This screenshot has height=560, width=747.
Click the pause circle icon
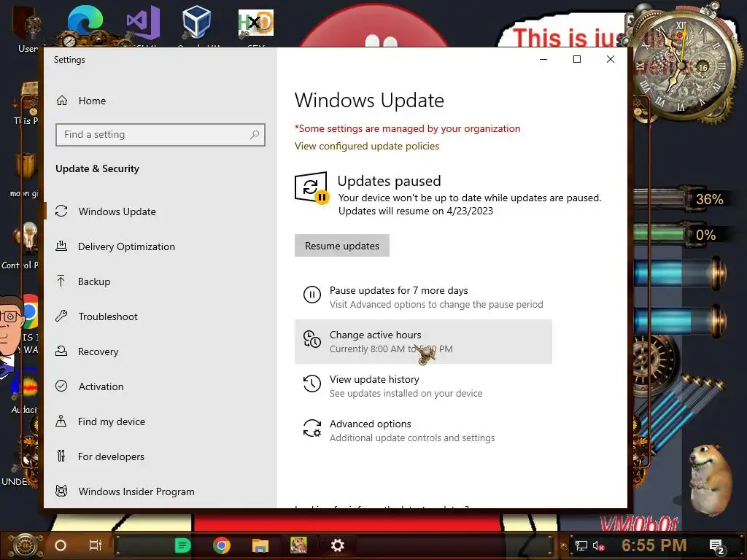pyautogui.click(x=312, y=295)
